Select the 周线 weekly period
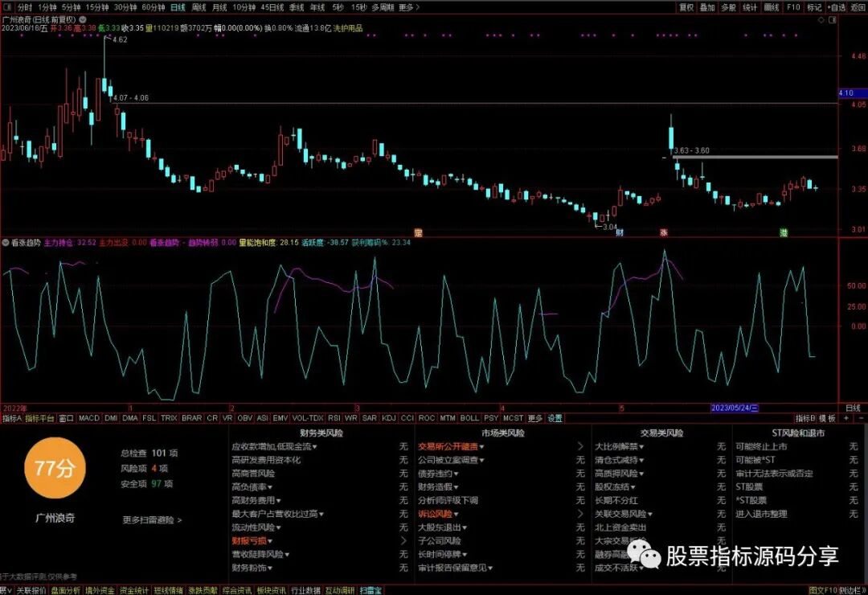Viewport: 868px width, 595px height. [199, 7]
